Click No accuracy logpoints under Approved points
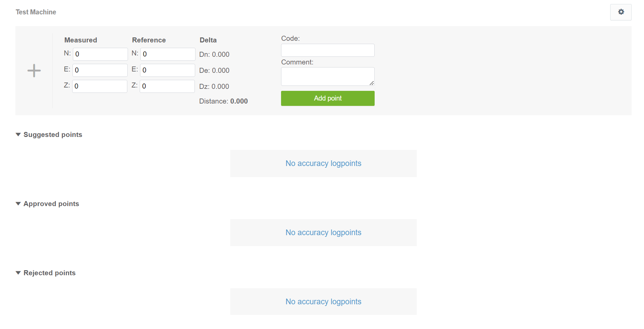The width and height of the screenshot is (644, 329). tap(323, 232)
